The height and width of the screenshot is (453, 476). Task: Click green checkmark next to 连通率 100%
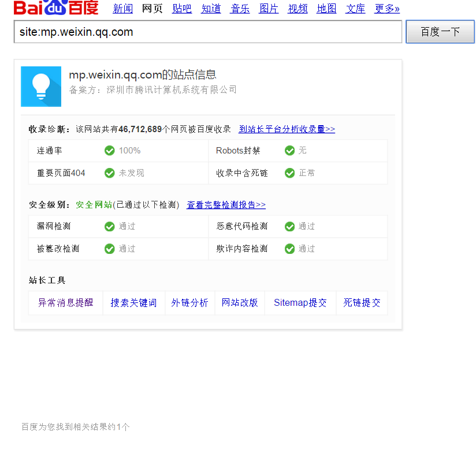coord(109,151)
